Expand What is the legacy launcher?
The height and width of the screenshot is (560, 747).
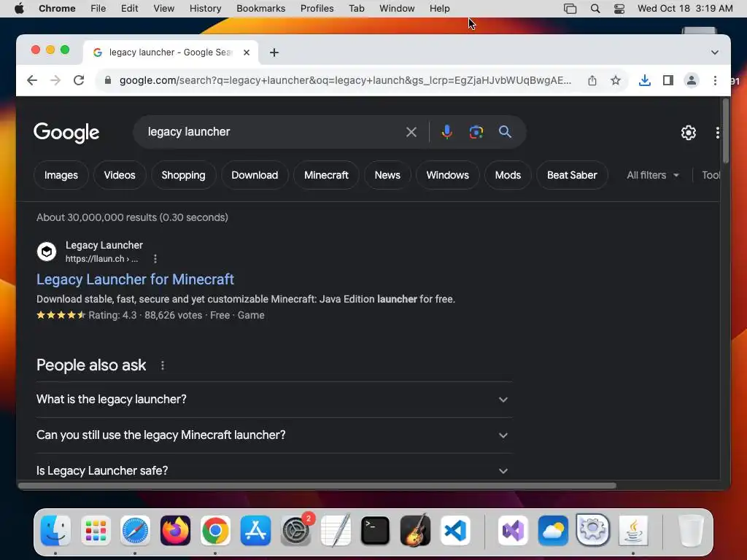(x=274, y=400)
